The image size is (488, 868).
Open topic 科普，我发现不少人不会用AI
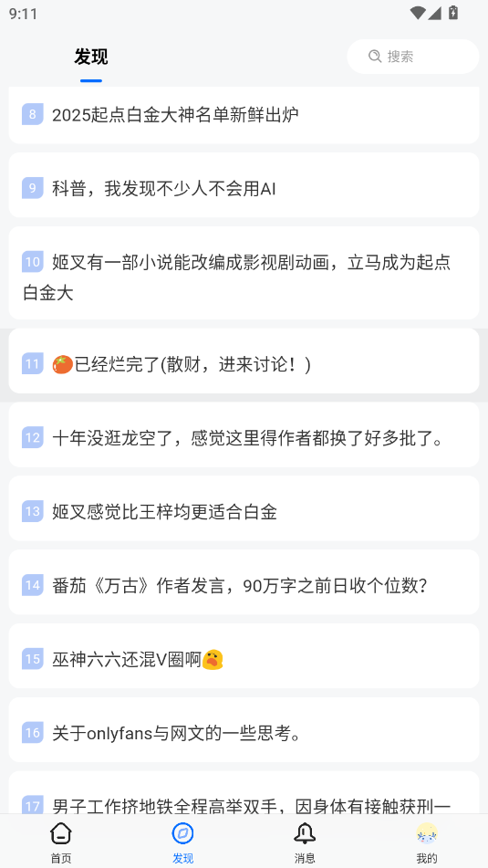[244, 189]
